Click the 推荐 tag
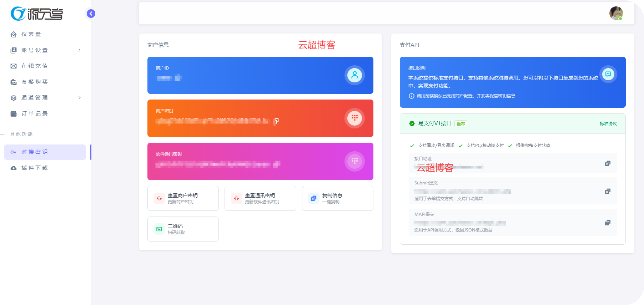Image resolution: width=644 pixels, height=305 pixels. (x=461, y=124)
